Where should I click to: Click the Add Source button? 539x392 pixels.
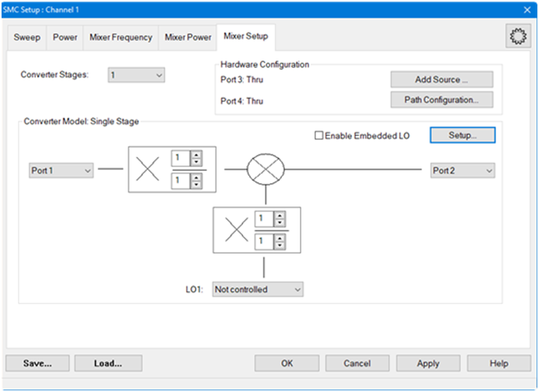(442, 79)
